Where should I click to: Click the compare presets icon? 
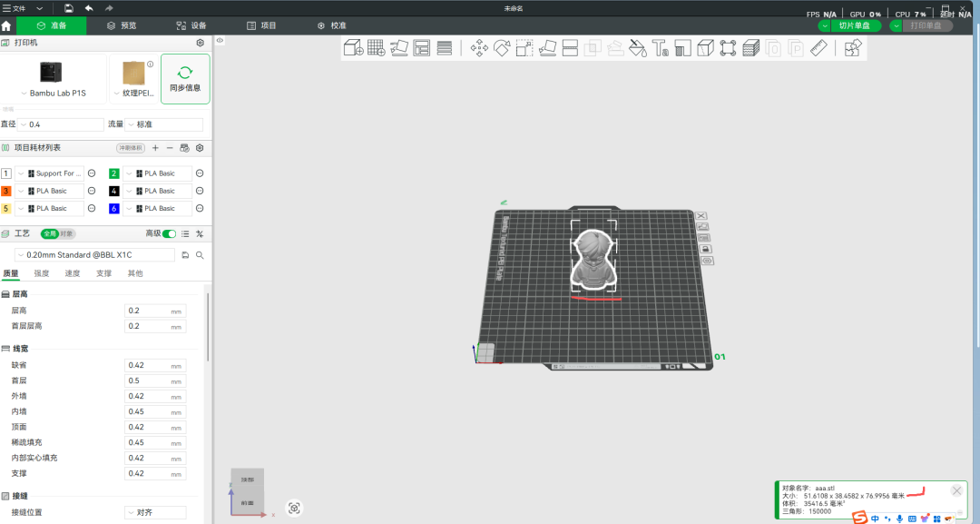[200, 234]
